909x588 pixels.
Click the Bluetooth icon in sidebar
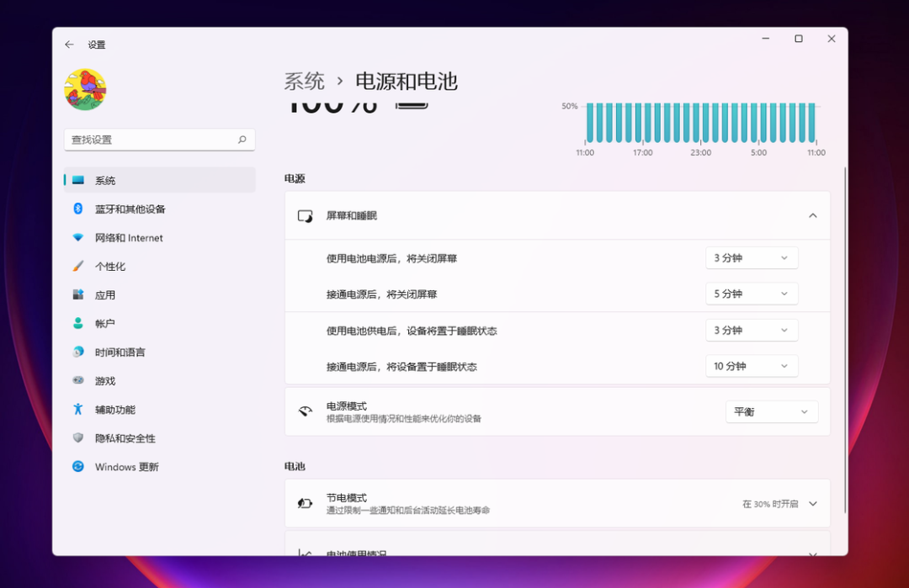click(x=78, y=209)
